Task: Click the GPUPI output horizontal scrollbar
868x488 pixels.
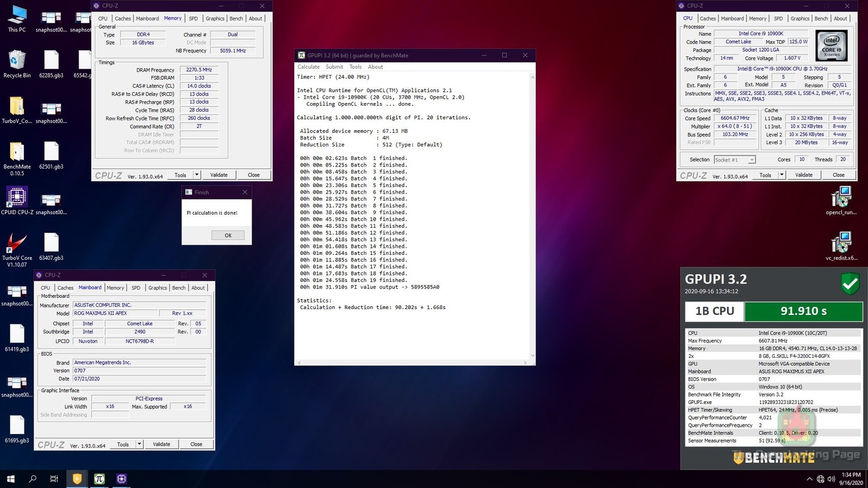Action: click(412, 363)
